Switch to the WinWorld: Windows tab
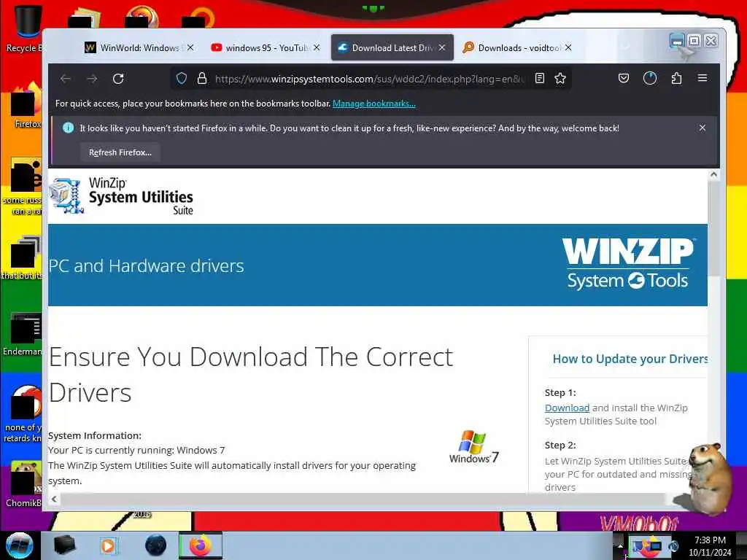Screen dimensions: 747x560 pos(139,47)
